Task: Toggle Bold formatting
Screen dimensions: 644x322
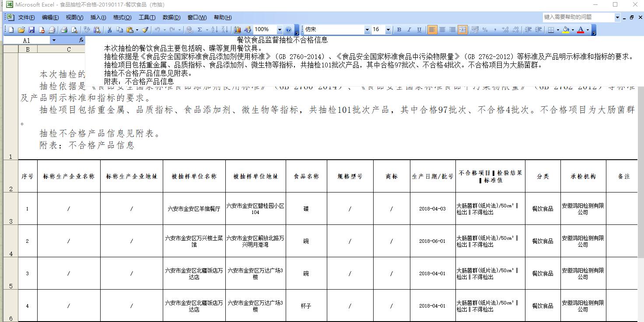Action: [x=399, y=30]
